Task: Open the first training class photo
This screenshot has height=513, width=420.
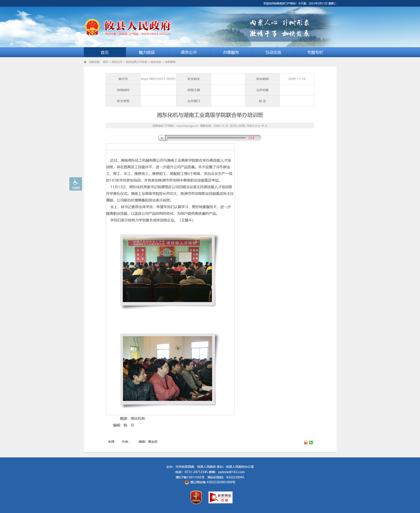Action: 167,269
